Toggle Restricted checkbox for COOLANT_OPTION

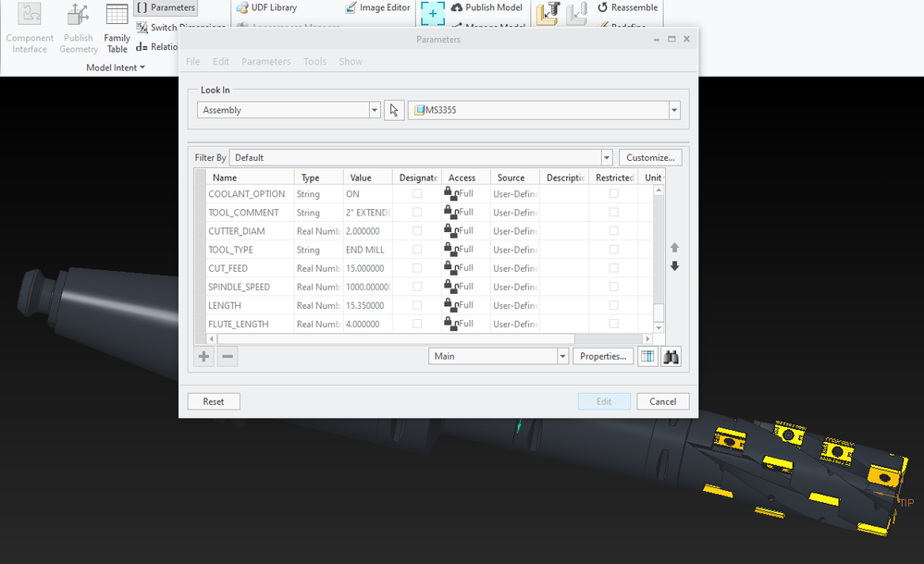point(613,193)
